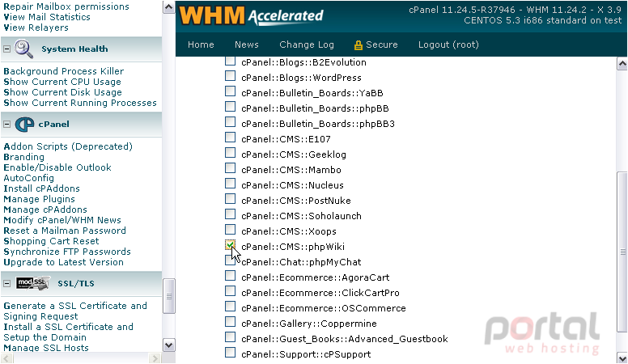Open the Branding link
Screen dimensions: 628x364
[24, 157]
